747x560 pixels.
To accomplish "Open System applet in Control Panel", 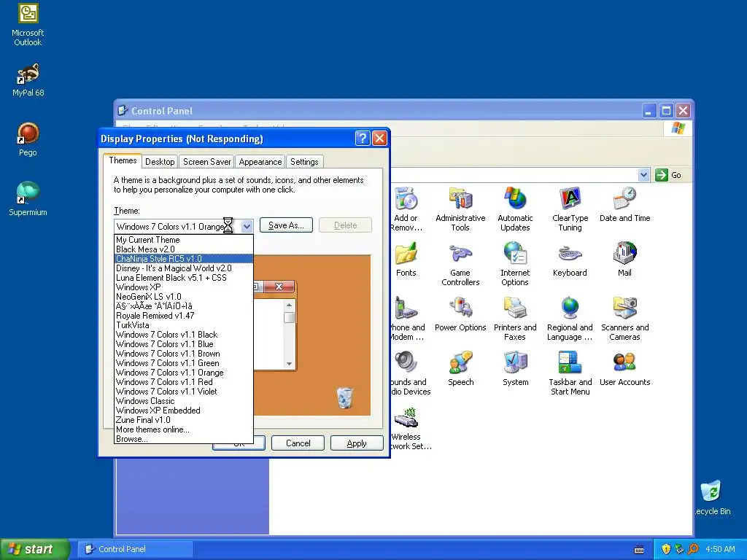I will pos(516,369).
